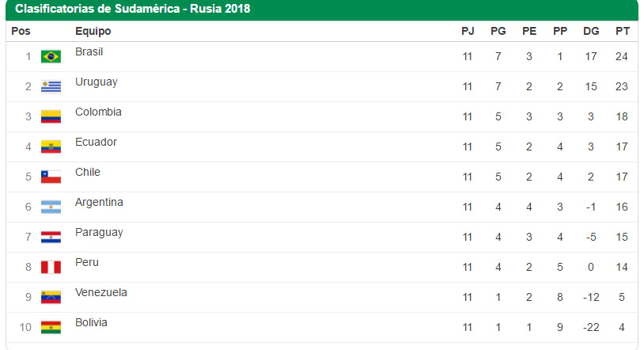Image resolution: width=644 pixels, height=350 pixels.
Task: Click the Argentina flag icon
Action: click(x=51, y=207)
